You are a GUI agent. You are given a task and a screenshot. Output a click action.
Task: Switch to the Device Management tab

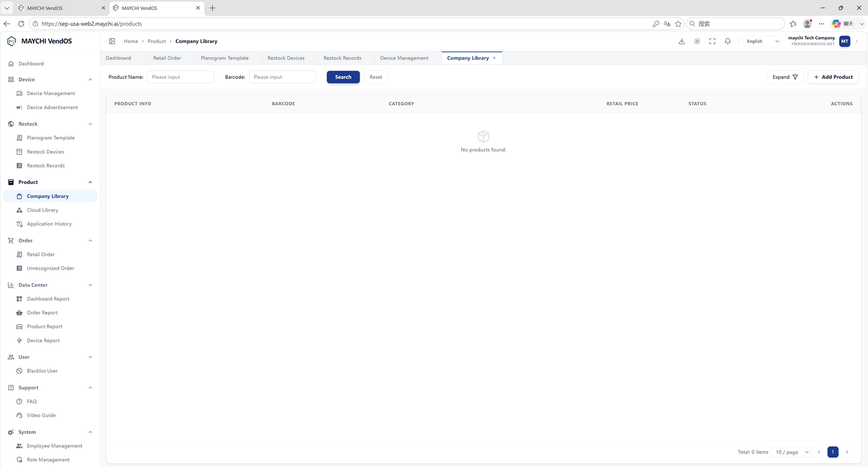pyautogui.click(x=404, y=58)
